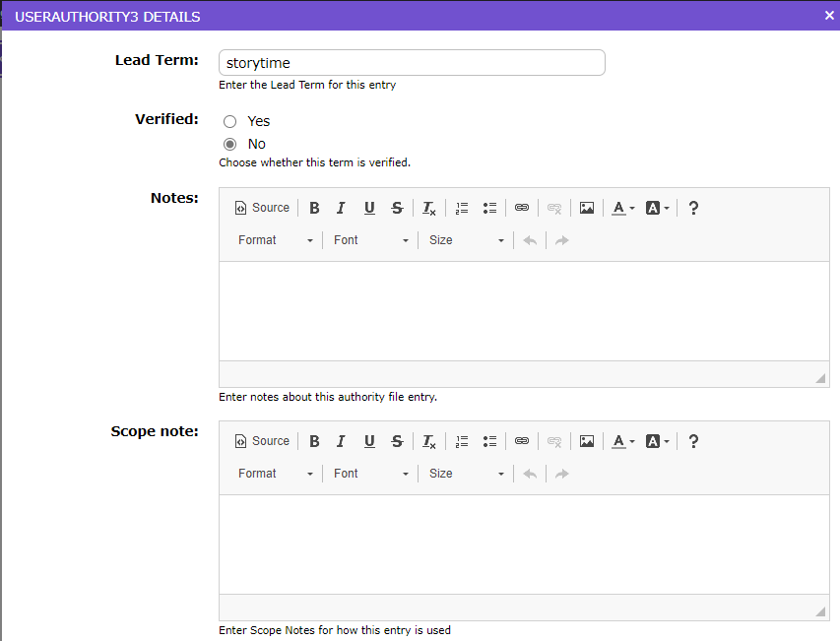Open help in Scope note editor
This screenshot has width=840, height=641.
tap(693, 441)
